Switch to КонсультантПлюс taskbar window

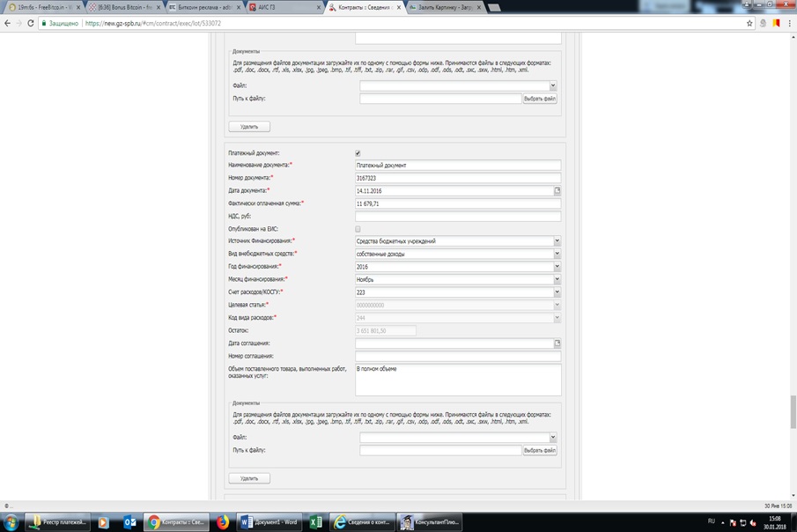(x=430, y=522)
